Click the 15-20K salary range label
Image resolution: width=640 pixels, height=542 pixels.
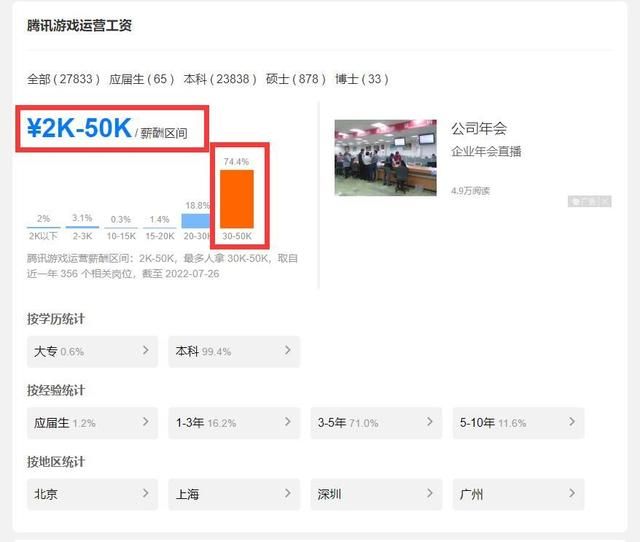(x=160, y=236)
